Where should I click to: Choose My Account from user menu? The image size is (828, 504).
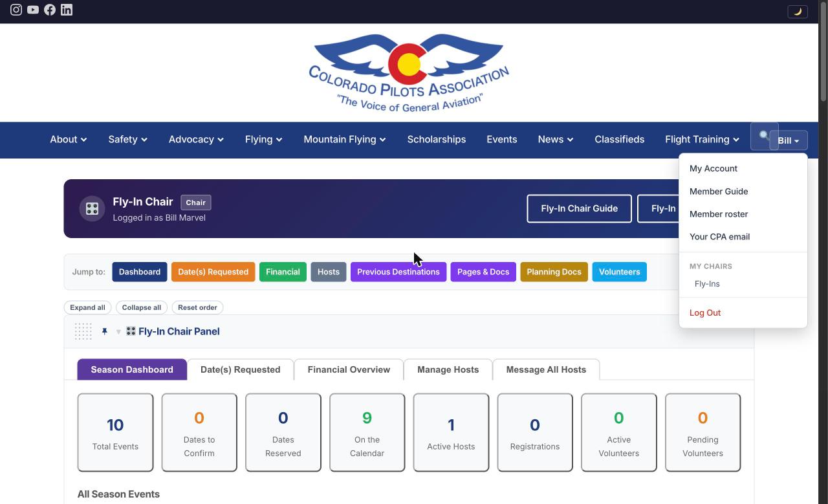743,168
